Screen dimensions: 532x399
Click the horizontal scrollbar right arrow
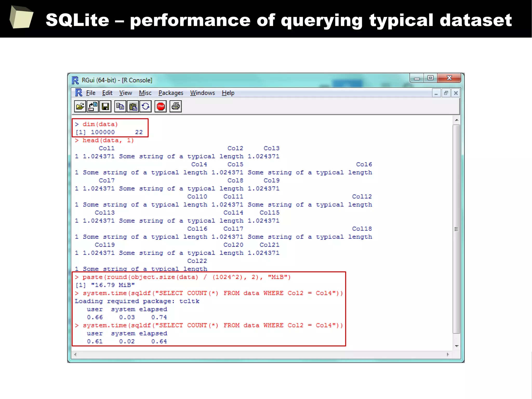coord(448,354)
